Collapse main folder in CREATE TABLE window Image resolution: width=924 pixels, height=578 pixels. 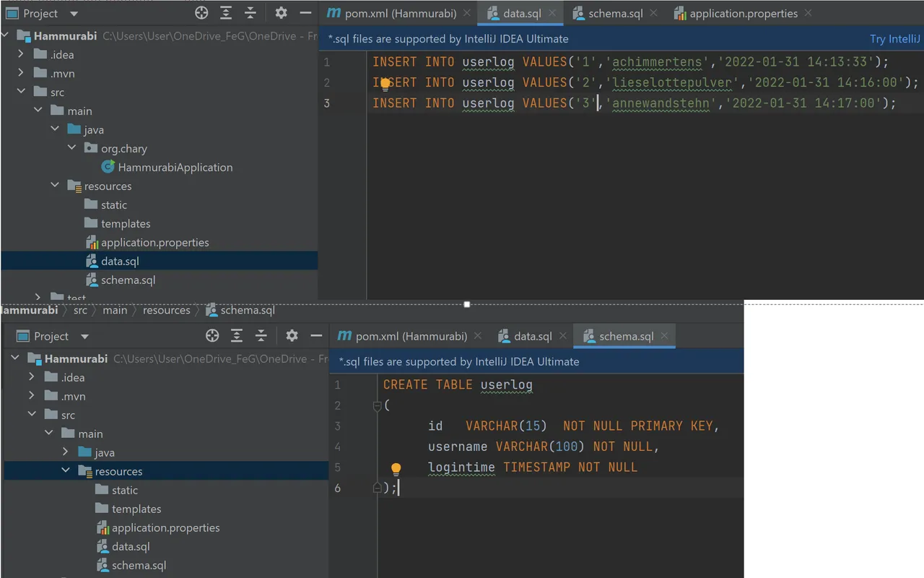click(x=48, y=433)
